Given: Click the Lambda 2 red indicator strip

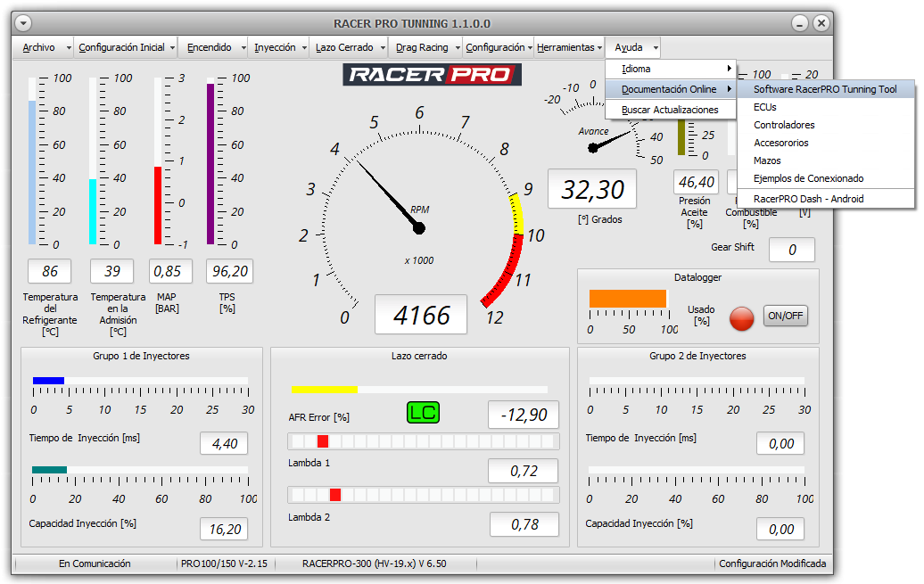Looking at the screenshot, I should [423, 495].
